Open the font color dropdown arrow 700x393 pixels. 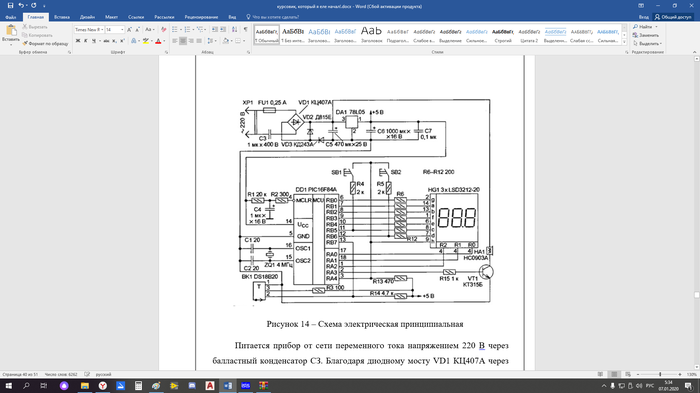click(x=164, y=41)
